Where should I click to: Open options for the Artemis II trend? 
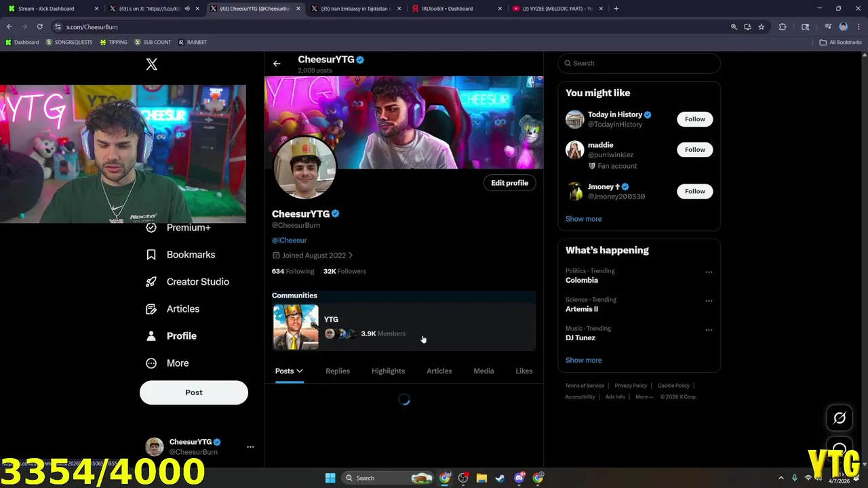(709, 300)
